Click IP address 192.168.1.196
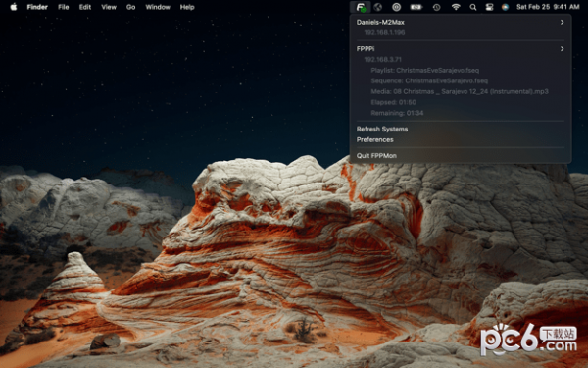Screen dimensions: 588x368 pos(384,32)
